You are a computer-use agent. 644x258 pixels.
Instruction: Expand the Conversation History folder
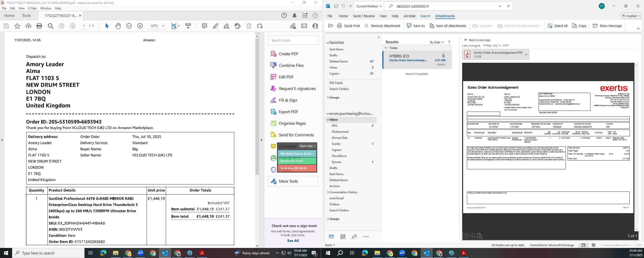pos(328,192)
